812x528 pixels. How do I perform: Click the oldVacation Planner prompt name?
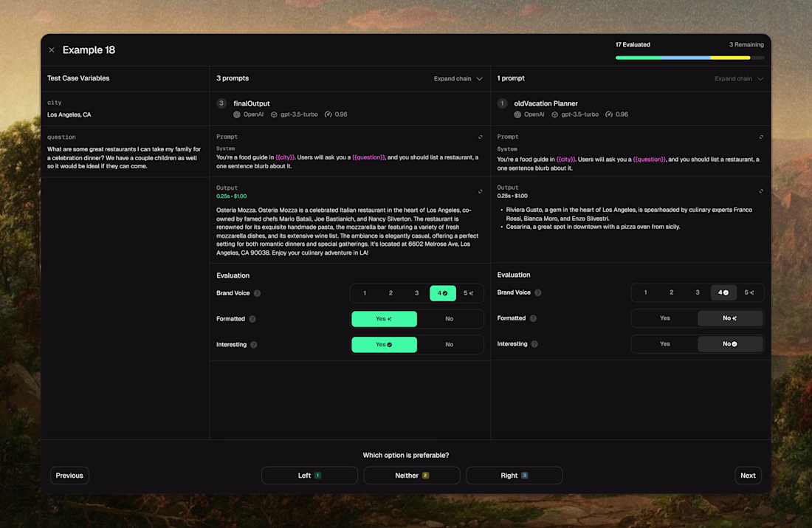(546, 103)
